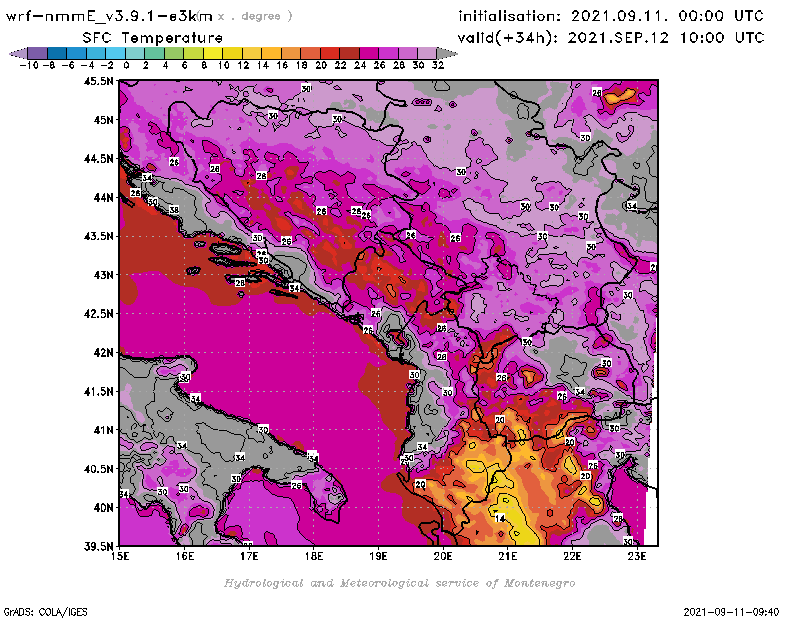Screen dimensions: 800x618
Task: Click the 38 contour label on the map
Action: pos(174,210)
